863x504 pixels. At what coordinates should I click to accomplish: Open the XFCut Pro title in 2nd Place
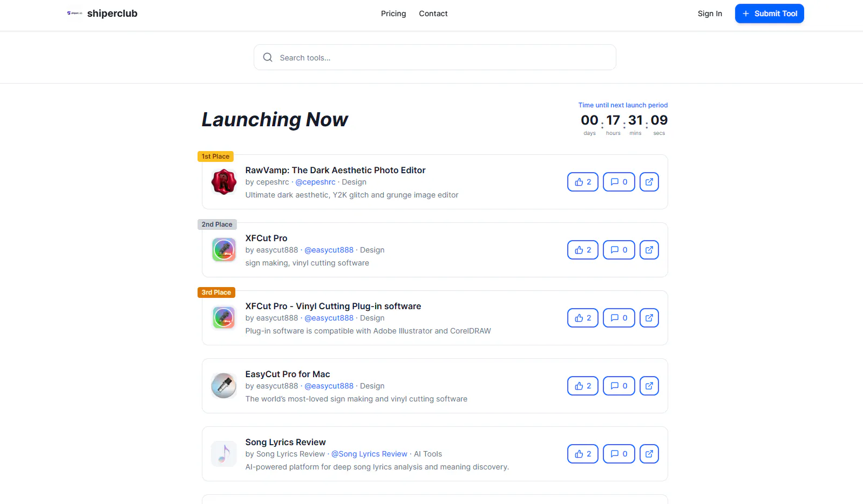(266, 238)
